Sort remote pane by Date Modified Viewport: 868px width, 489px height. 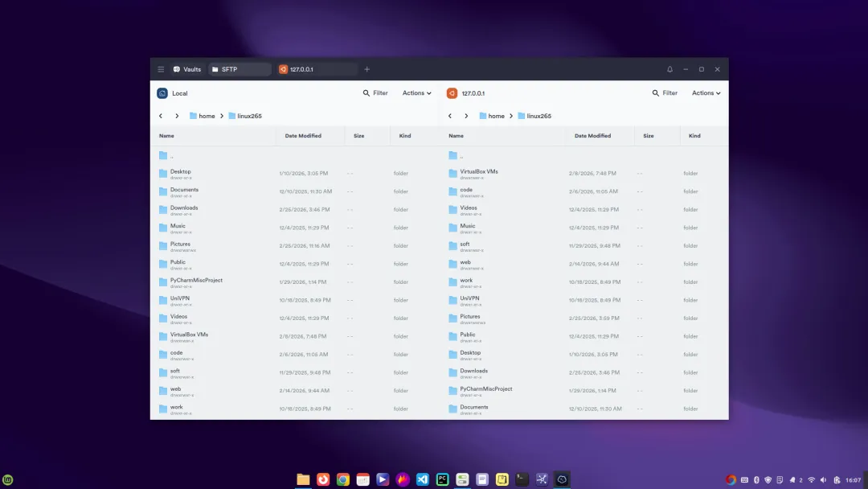[x=592, y=136]
